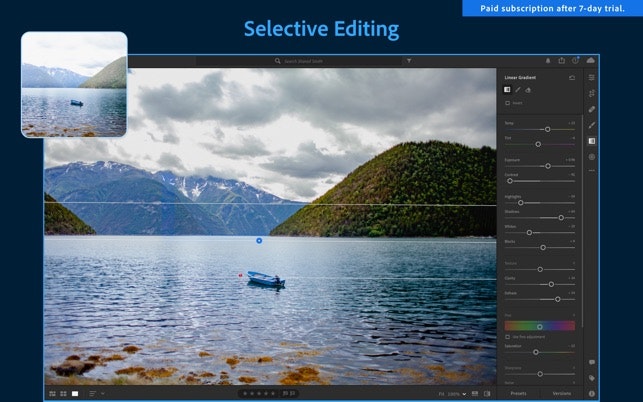
Task: Select the Brush selective edit tool
Action: point(591,125)
